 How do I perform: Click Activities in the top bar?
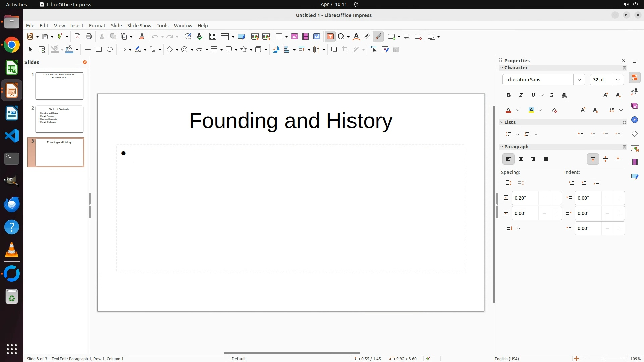click(x=16, y=4)
